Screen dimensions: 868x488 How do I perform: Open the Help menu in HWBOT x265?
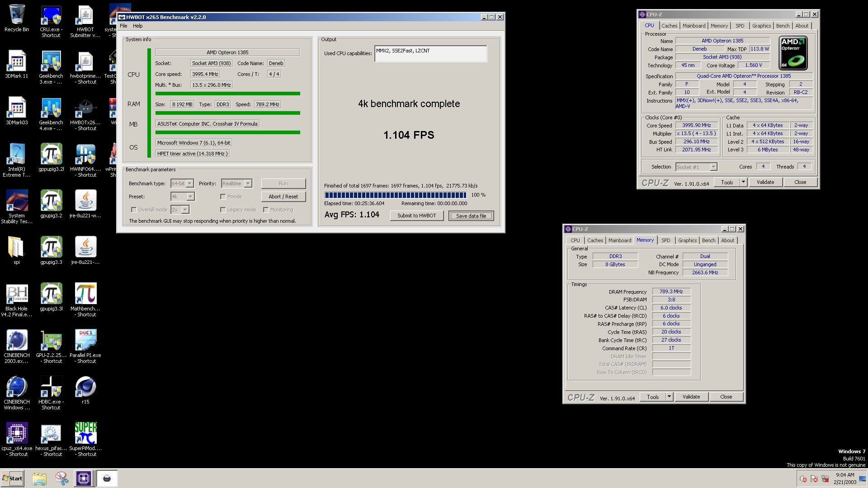pyautogui.click(x=138, y=26)
